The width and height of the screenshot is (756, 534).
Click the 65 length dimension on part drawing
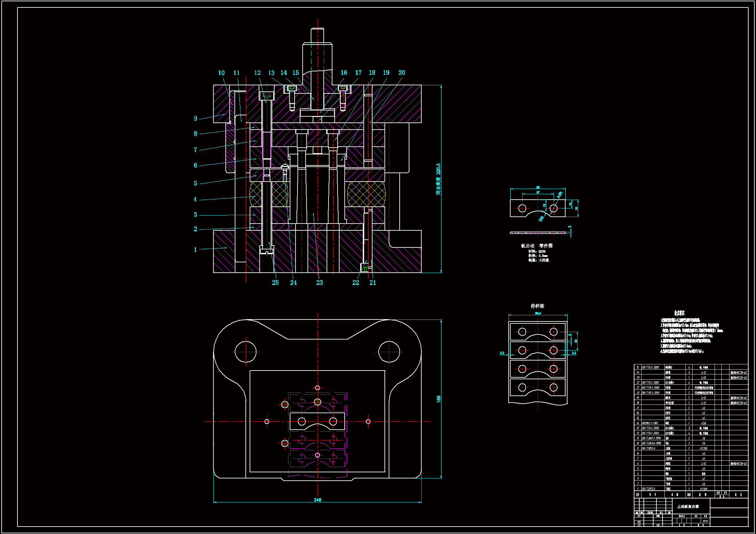pyautogui.click(x=538, y=187)
